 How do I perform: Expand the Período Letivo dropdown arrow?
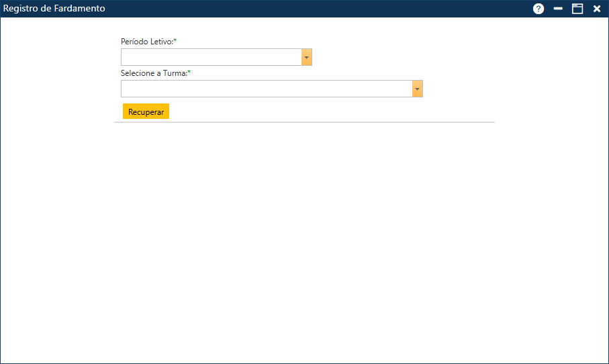[x=307, y=58]
